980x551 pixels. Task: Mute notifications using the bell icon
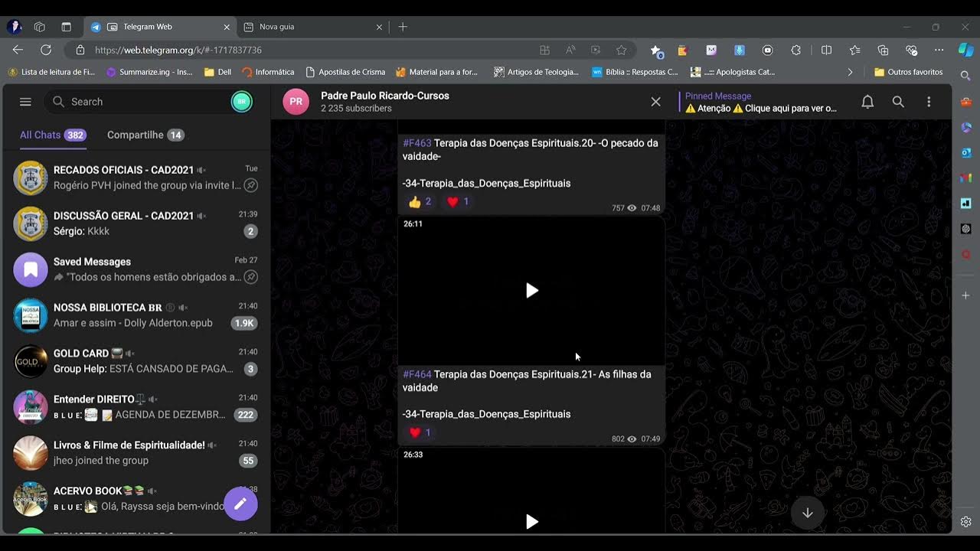coord(867,102)
